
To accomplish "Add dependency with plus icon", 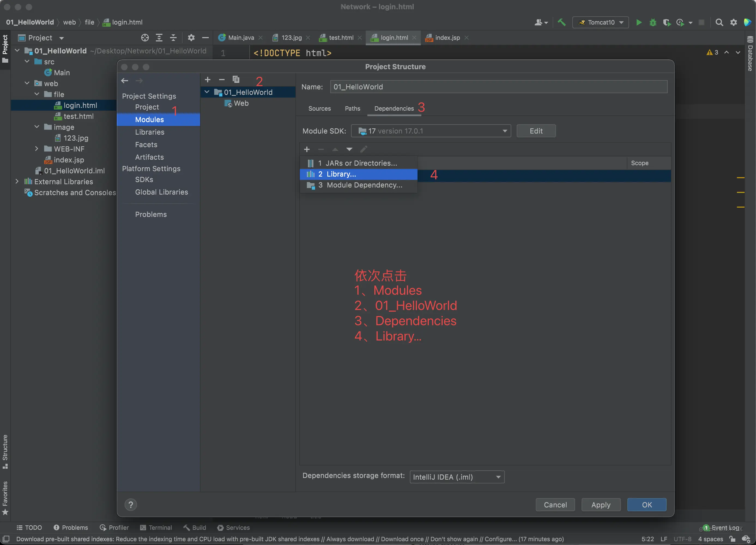I will click(307, 149).
